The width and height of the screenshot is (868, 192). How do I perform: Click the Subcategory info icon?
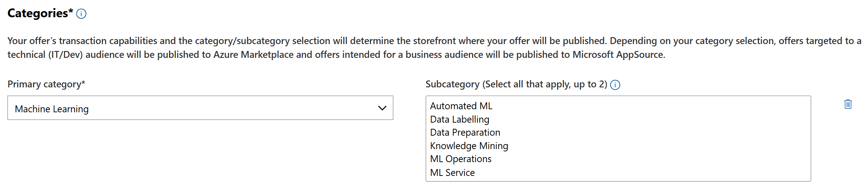click(x=615, y=85)
